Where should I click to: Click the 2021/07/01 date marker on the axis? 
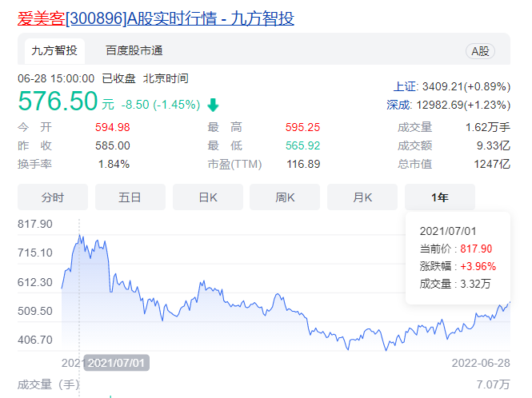116,363
